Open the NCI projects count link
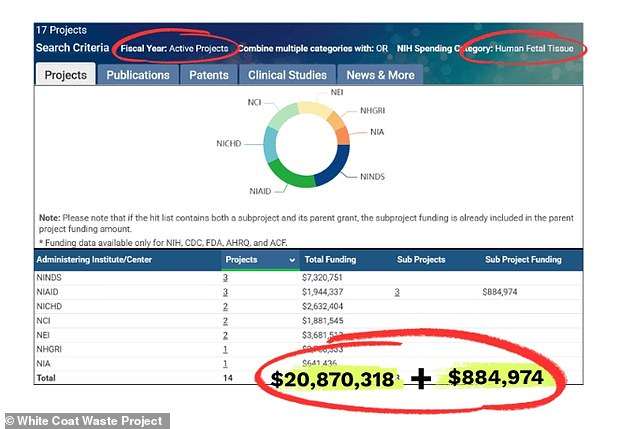Viewport: 634px width, 429px height. pos(225,321)
